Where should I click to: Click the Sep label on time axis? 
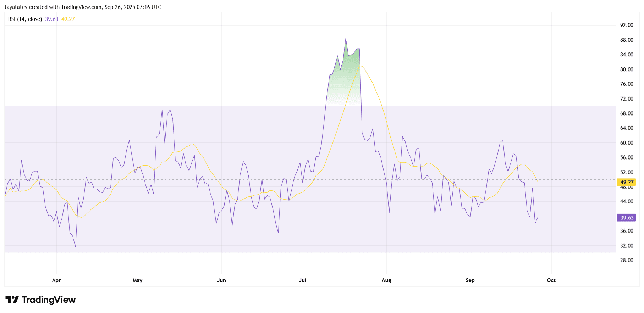(x=470, y=280)
